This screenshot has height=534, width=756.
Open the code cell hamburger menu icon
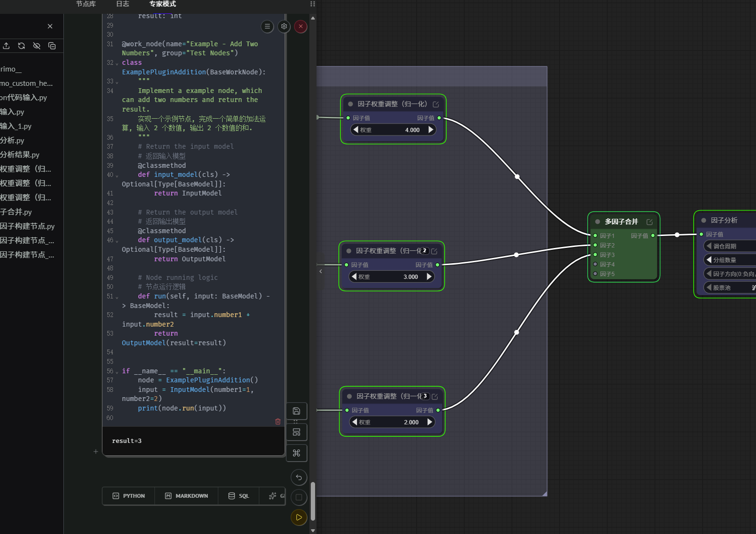[267, 27]
